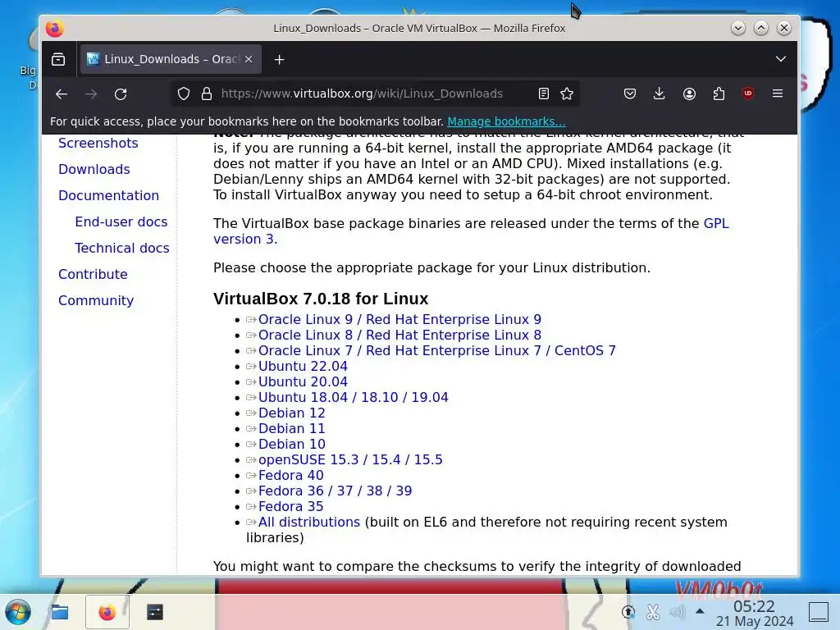Download the Fedora 35 package
840x630 pixels.
click(x=291, y=506)
